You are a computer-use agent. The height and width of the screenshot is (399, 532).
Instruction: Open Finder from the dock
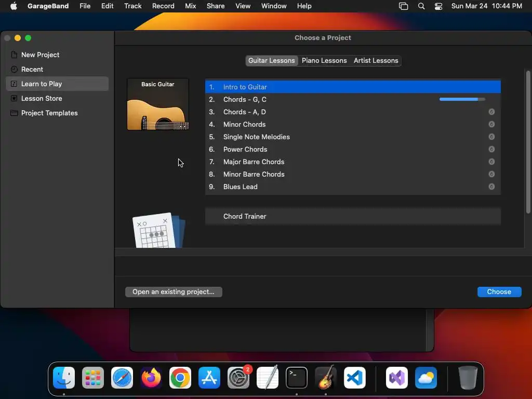click(x=64, y=378)
